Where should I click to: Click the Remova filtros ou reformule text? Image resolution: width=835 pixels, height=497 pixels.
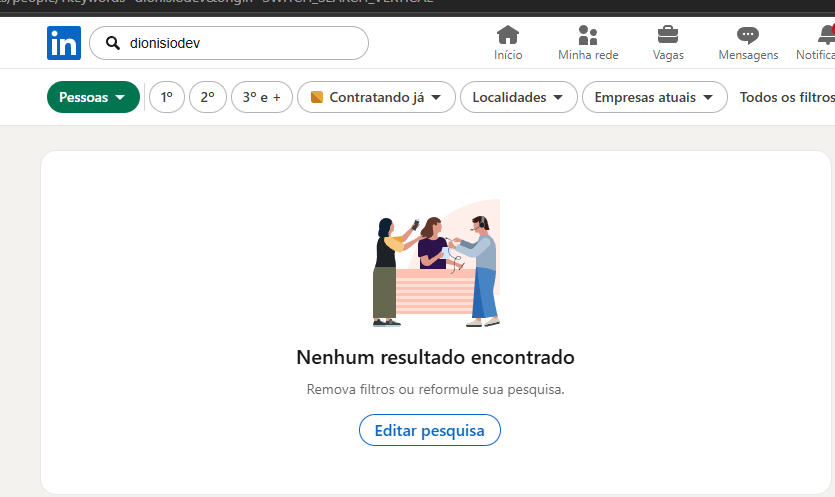435,389
